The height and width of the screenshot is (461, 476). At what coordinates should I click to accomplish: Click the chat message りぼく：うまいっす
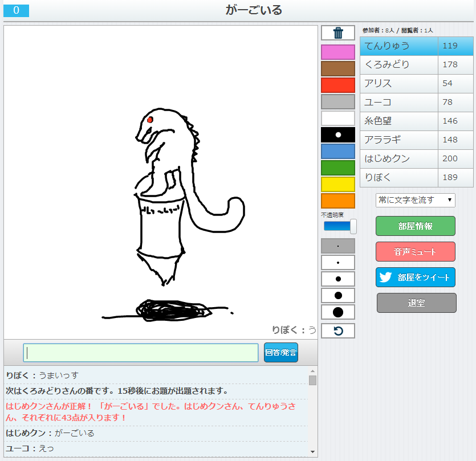[x=42, y=376]
